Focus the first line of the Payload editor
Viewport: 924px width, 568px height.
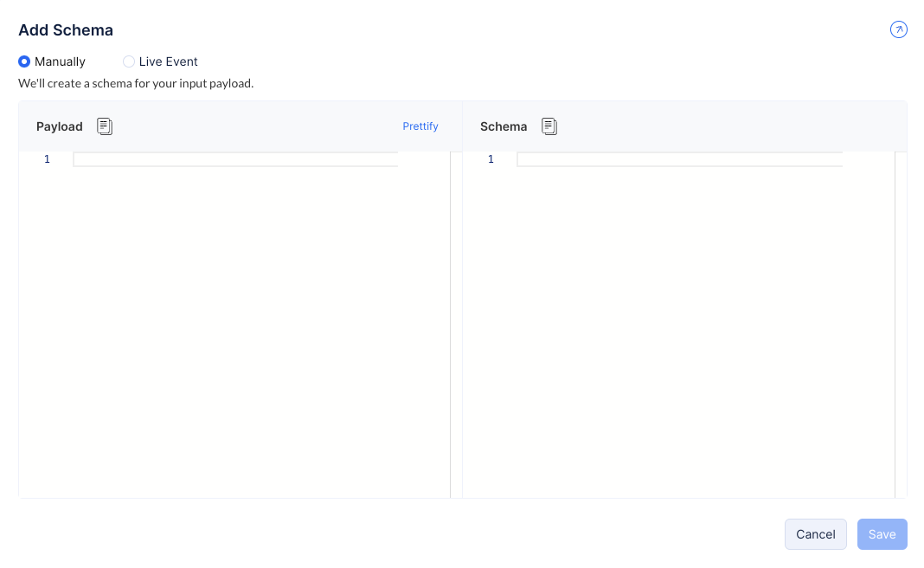(x=235, y=159)
